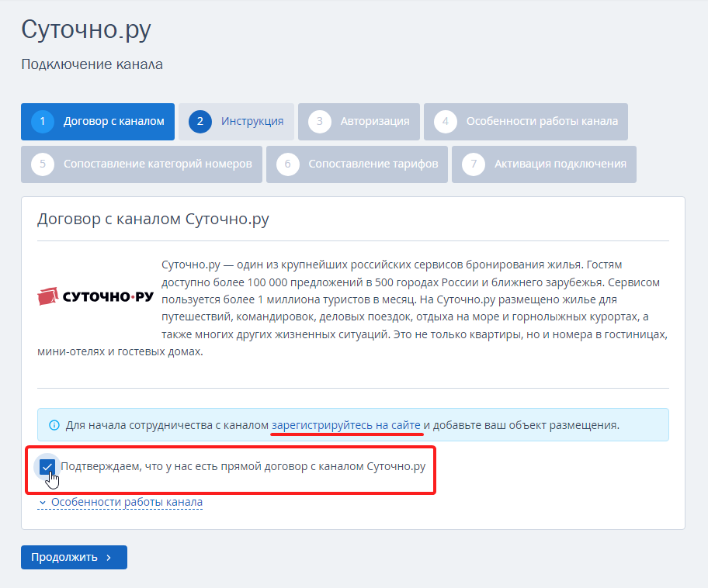
Task: Switch to the Инструкция step tab
Action: pos(236,121)
